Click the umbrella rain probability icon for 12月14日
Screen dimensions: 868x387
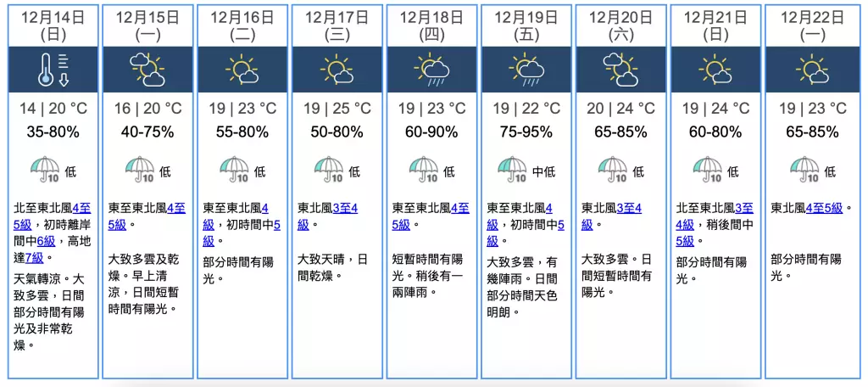[43, 170]
